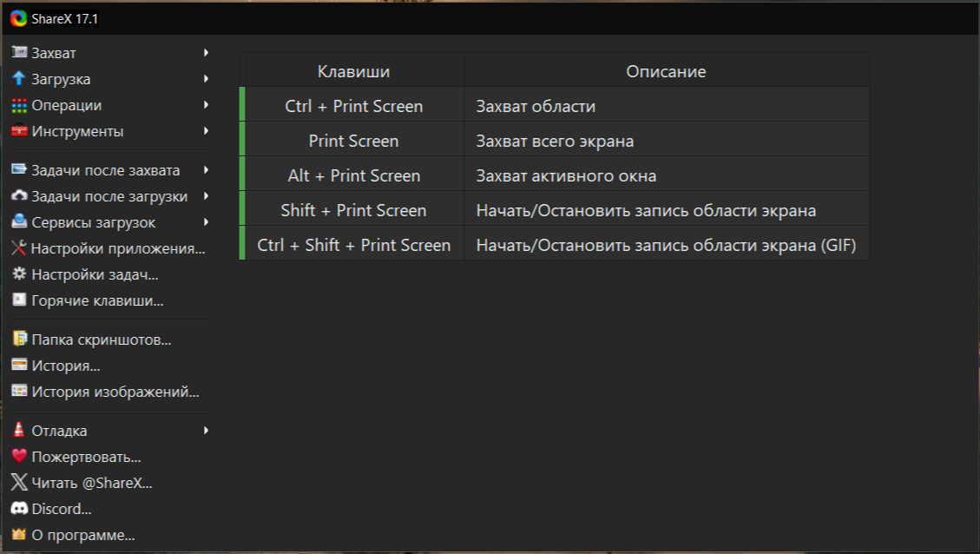Expand the Захват submenu arrow
980x554 pixels.
[x=206, y=52]
